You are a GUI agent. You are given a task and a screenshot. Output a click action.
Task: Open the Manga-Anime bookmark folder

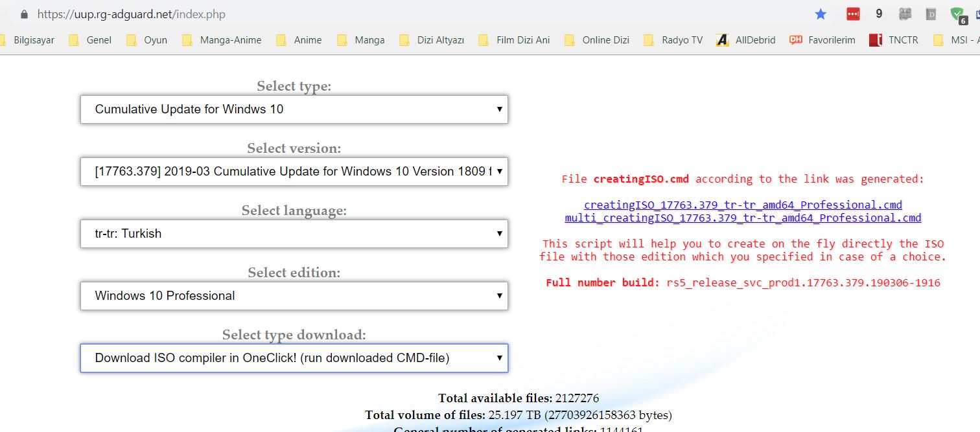coord(222,40)
